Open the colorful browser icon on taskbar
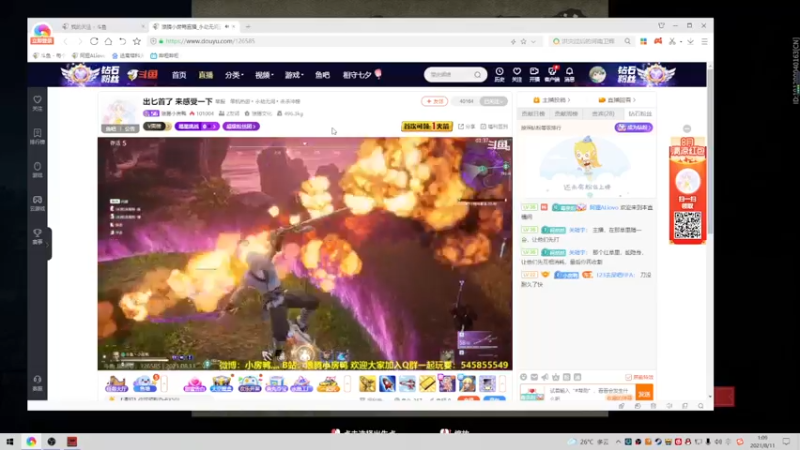 click(x=31, y=441)
